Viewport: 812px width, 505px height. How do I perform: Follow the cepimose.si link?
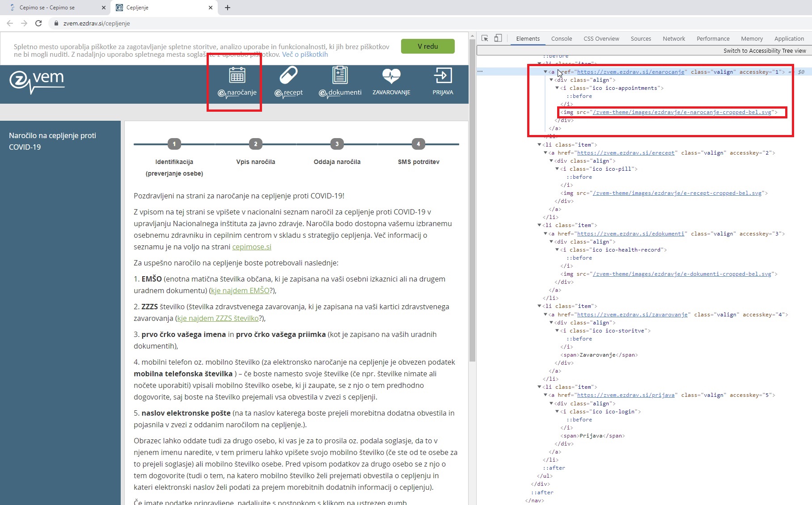(x=252, y=247)
